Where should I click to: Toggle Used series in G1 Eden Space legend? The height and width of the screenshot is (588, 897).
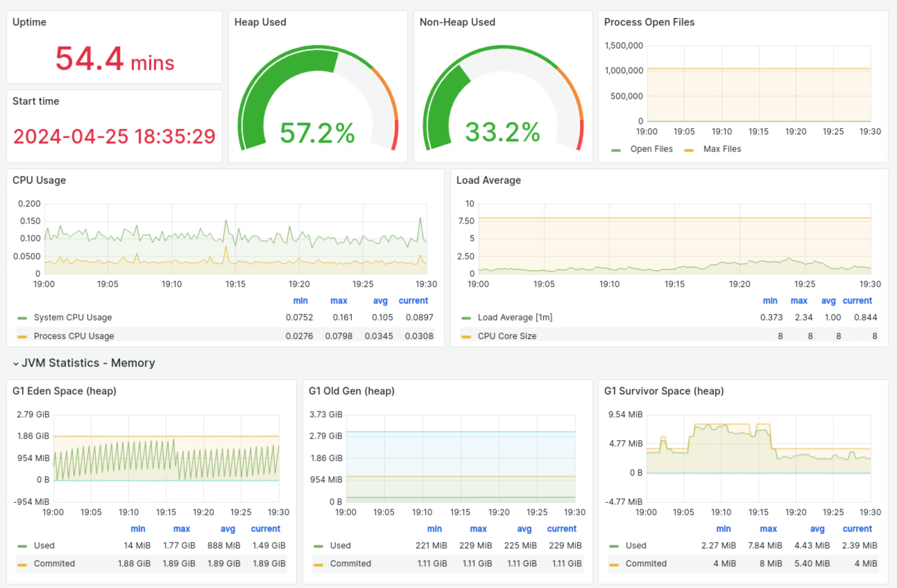[44, 545]
